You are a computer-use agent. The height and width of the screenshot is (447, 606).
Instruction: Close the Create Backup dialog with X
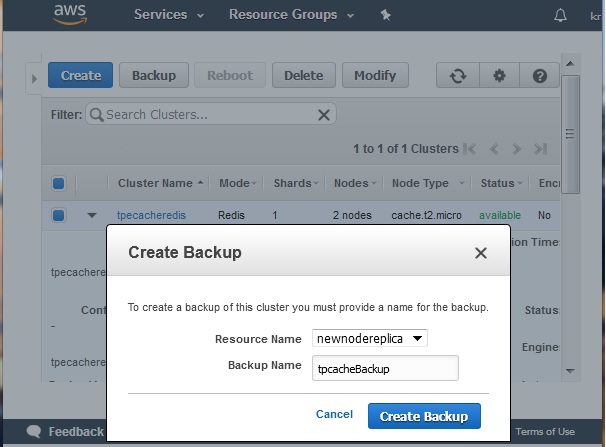480,253
